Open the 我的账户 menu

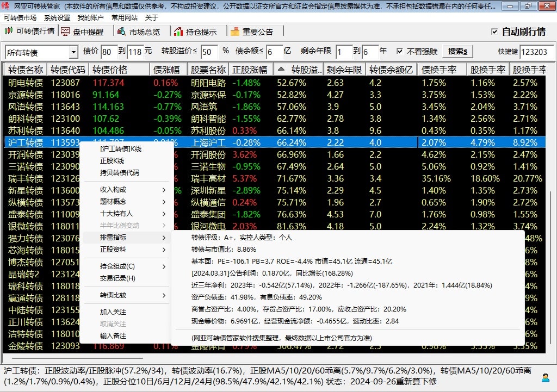coord(91,18)
